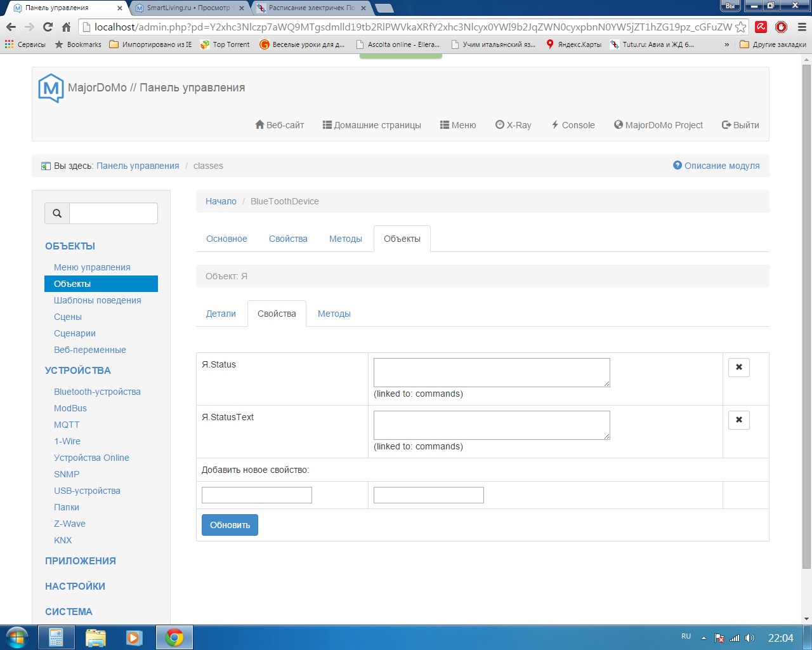Open Веб-переменные in the sidebar

(x=90, y=350)
